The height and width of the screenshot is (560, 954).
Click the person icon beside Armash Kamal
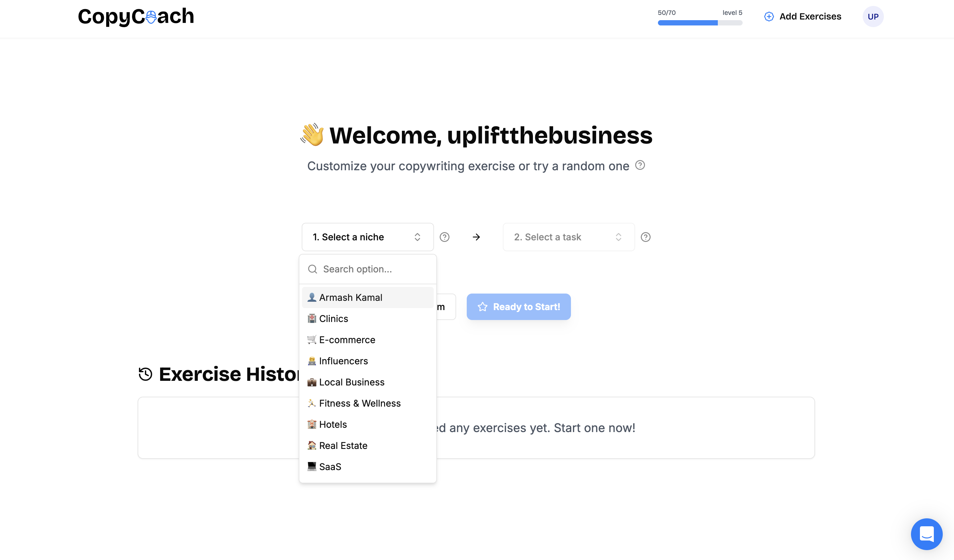[x=312, y=298]
